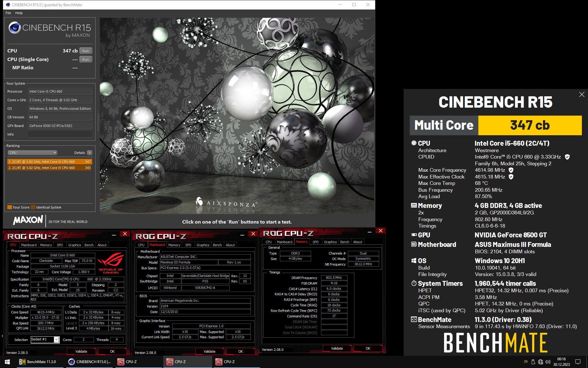The height and width of the screenshot is (368, 588).
Task: Click the BenchMate OS Windows icon
Action: (414, 261)
